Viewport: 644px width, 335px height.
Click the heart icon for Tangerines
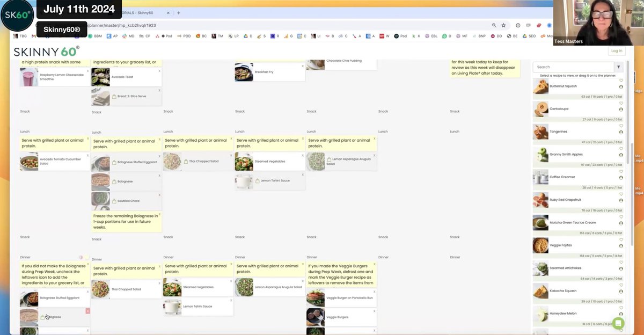tap(621, 126)
